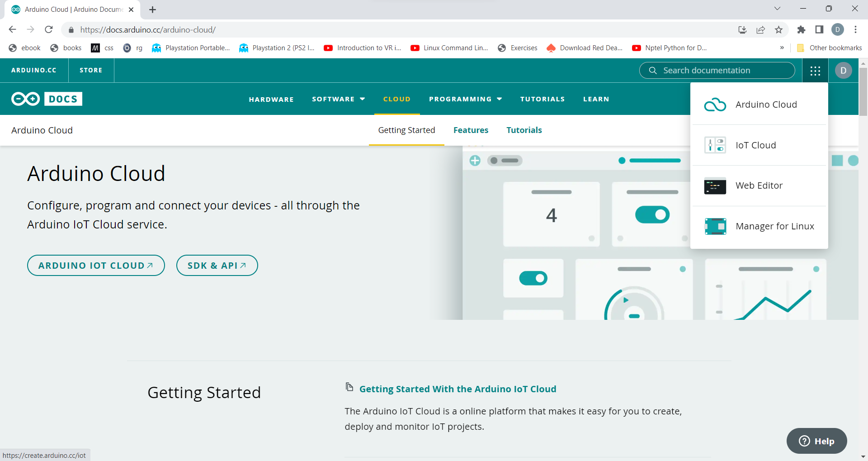Open the apps grid launcher icon
868x461 pixels.
pos(815,71)
